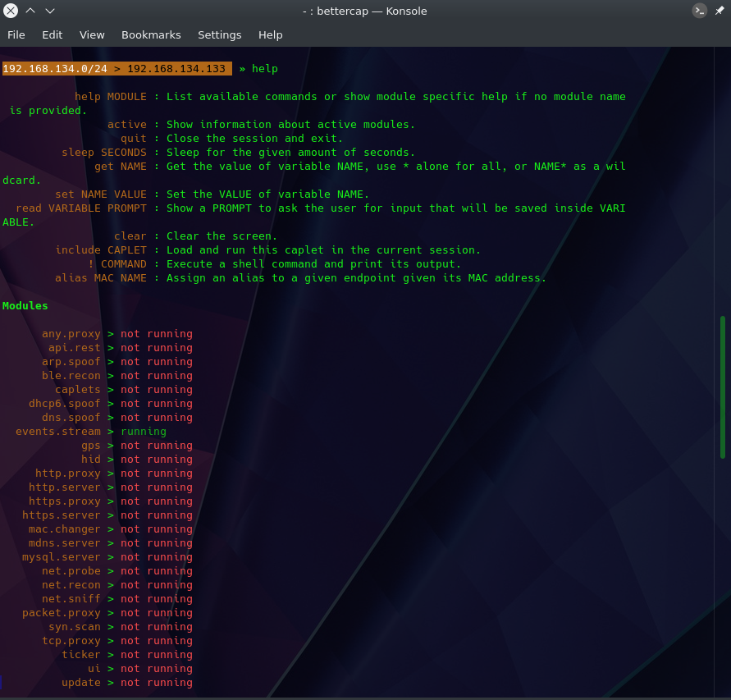Click the 'dhcp6.spoof' module line

[x=111, y=404]
